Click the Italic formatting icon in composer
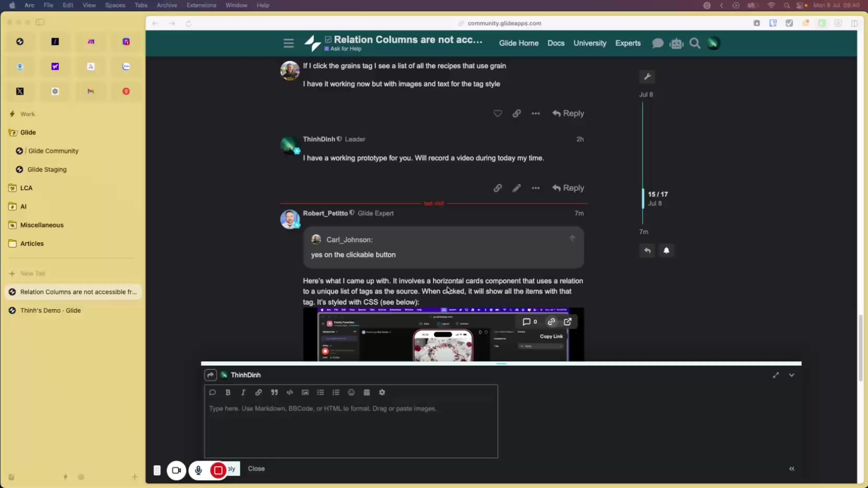The width and height of the screenshot is (868, 488). coord(243,392)
